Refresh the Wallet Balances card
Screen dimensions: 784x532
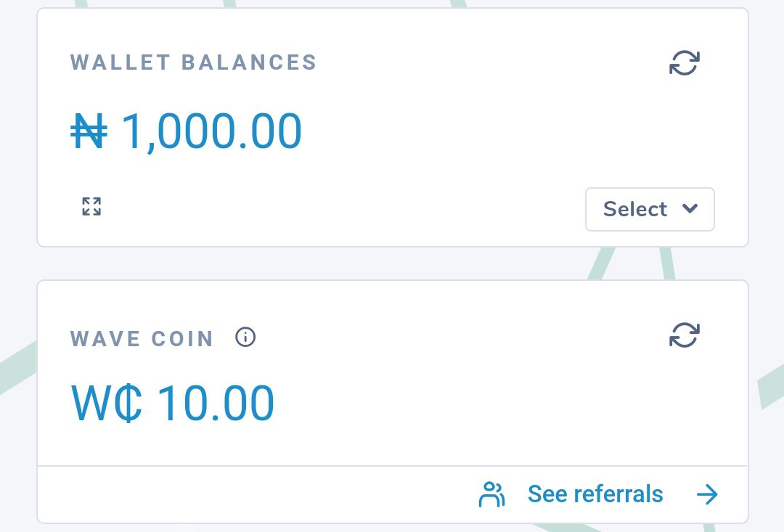click(684, 63)
